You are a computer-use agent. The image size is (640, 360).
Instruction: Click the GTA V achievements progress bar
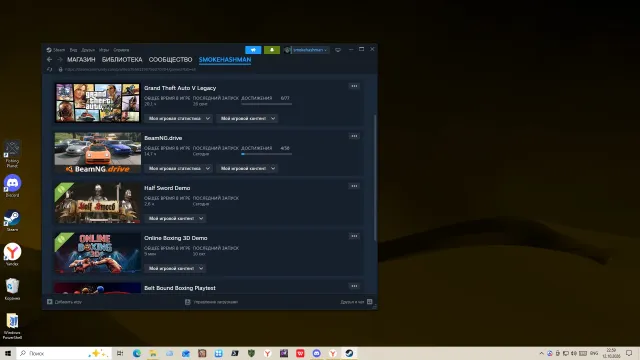pos(267,104)
